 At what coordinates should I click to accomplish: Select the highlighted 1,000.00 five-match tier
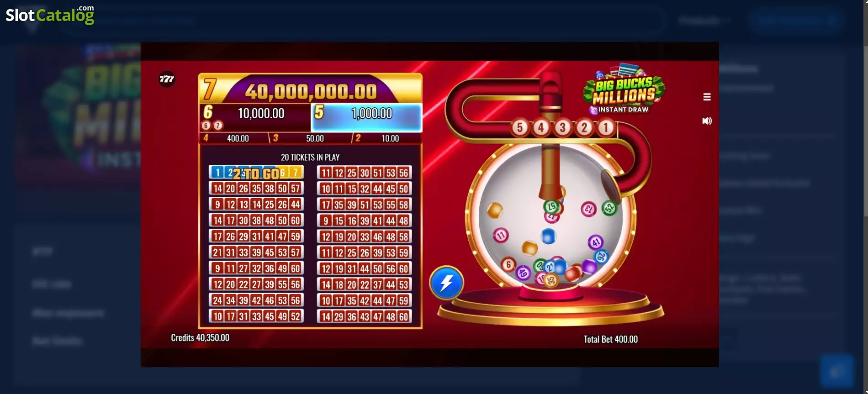point(366,117)
